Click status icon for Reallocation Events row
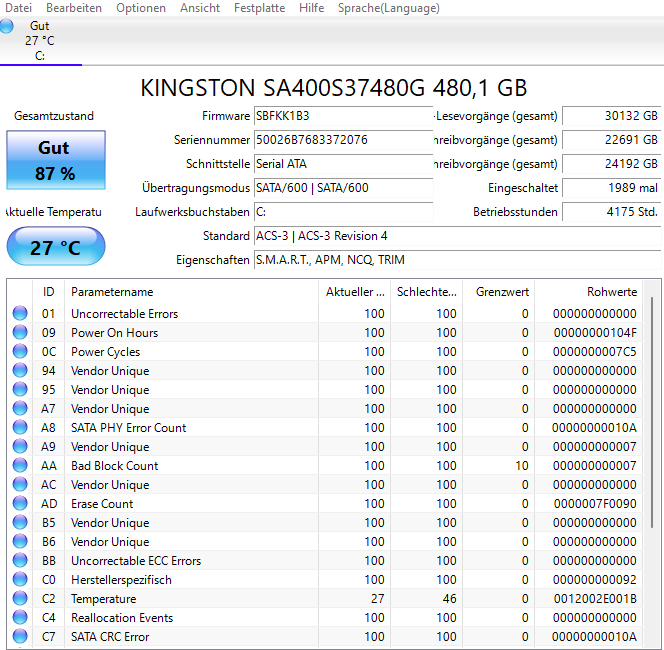Viewport: 664px width, 650px height. point(20,617)
